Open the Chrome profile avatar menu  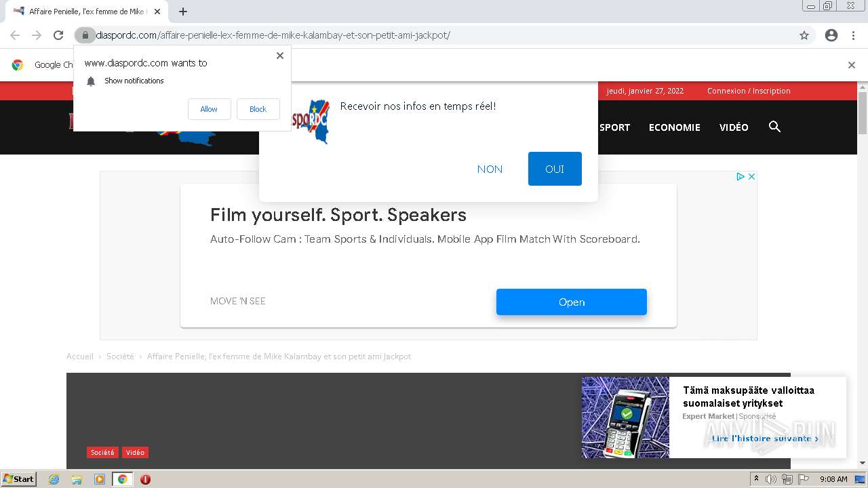(831, 35)
